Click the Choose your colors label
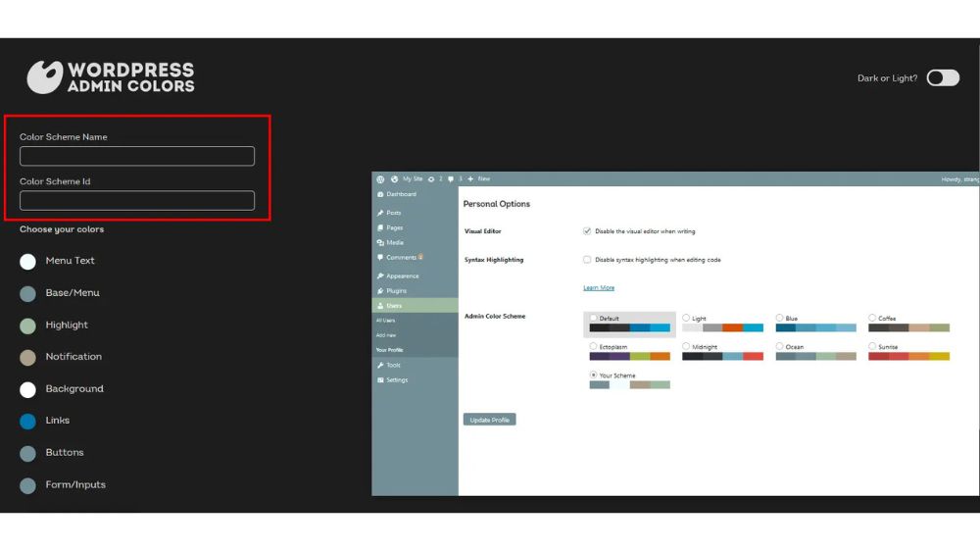The image size is (980, 551). click(x=62, y=229)
